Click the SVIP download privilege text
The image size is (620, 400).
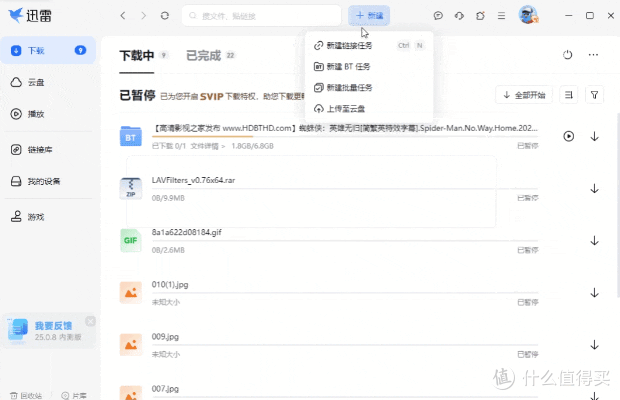(232, 96)
